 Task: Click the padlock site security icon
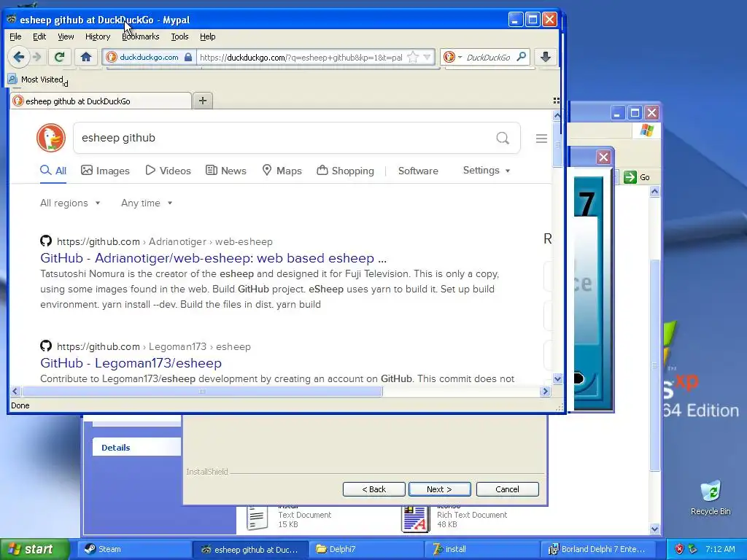(x=188, y=57)
